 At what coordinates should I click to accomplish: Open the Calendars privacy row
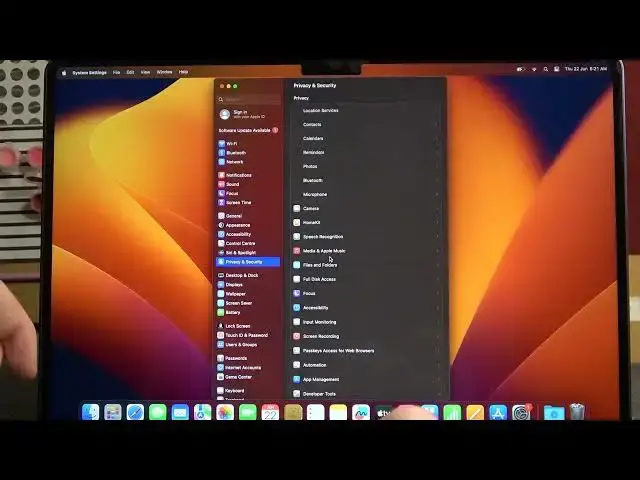[x=366, y=138]
